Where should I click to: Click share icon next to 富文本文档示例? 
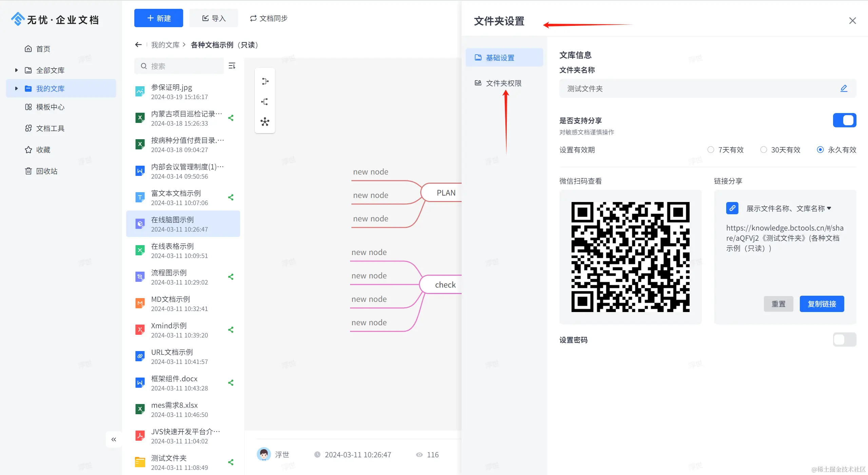coord(231,197)
